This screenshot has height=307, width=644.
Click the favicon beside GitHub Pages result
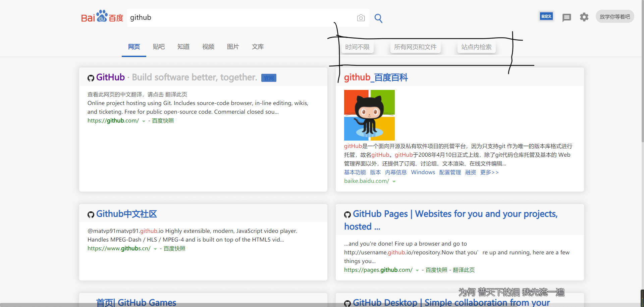pos(347,215)
